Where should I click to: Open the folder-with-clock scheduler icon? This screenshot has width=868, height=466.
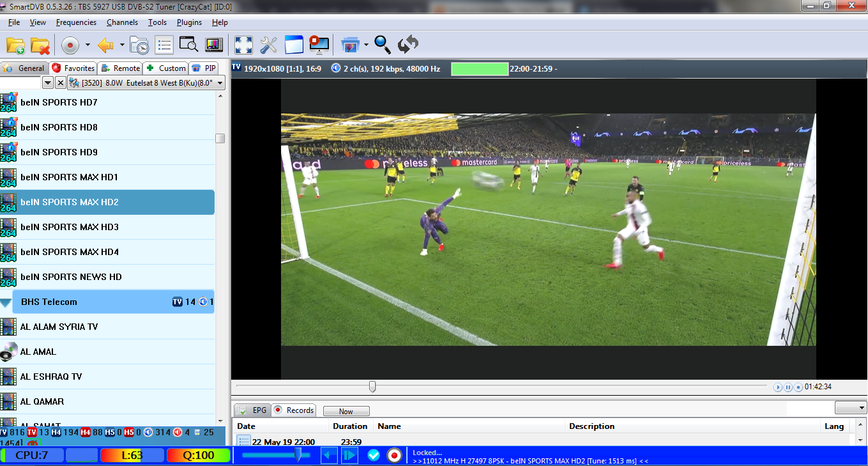click(139, 45)
